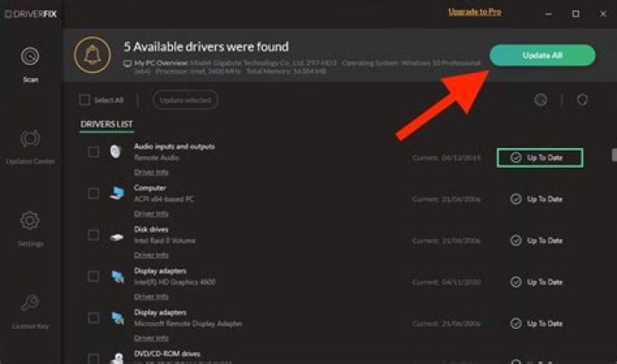Image resolution: width=617 pixels, height=364 pixels.
Task: Open Driver Info for Microsoft Remote Display Adapter
Action: pos(151,338)
